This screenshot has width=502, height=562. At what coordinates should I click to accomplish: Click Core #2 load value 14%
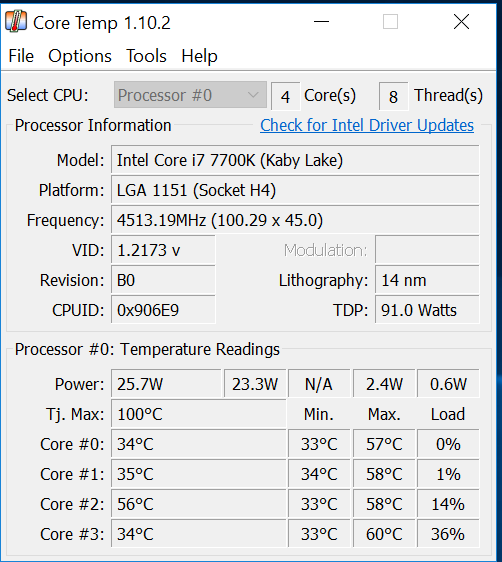click(448, 504)
